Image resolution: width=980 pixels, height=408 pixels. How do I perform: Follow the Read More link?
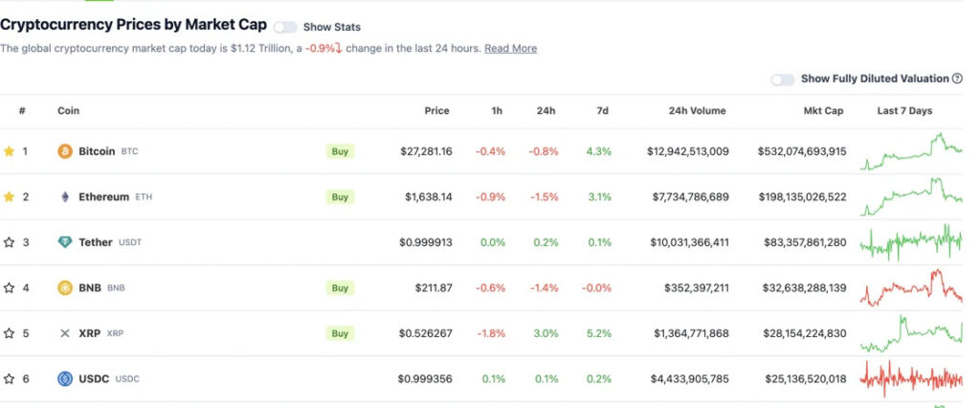pos(511,48)
